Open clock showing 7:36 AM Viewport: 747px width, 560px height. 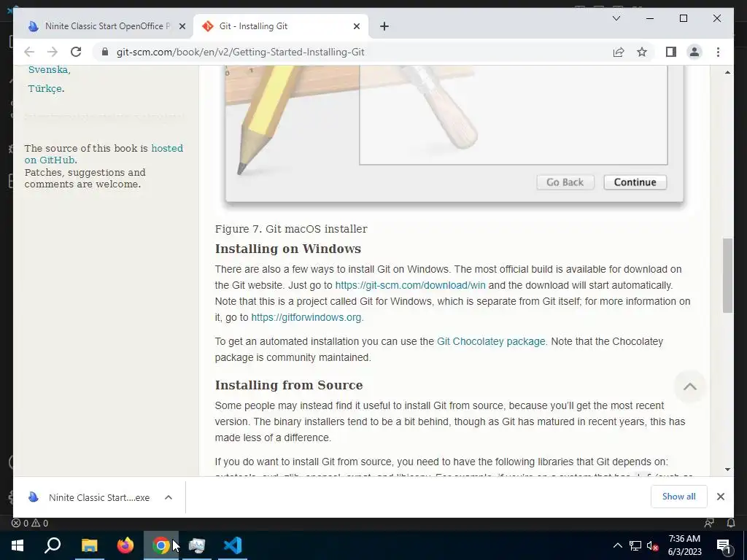click(684, 545)
